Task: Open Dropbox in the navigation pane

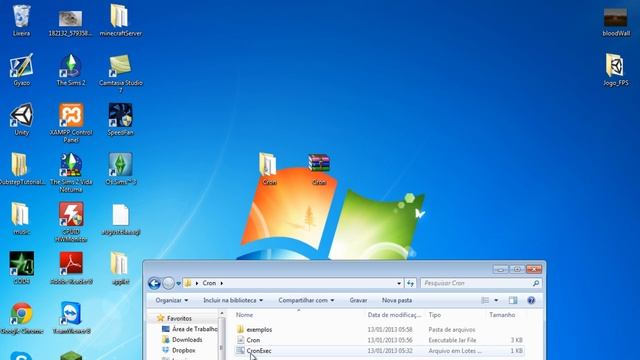Action: coord(183,350)
